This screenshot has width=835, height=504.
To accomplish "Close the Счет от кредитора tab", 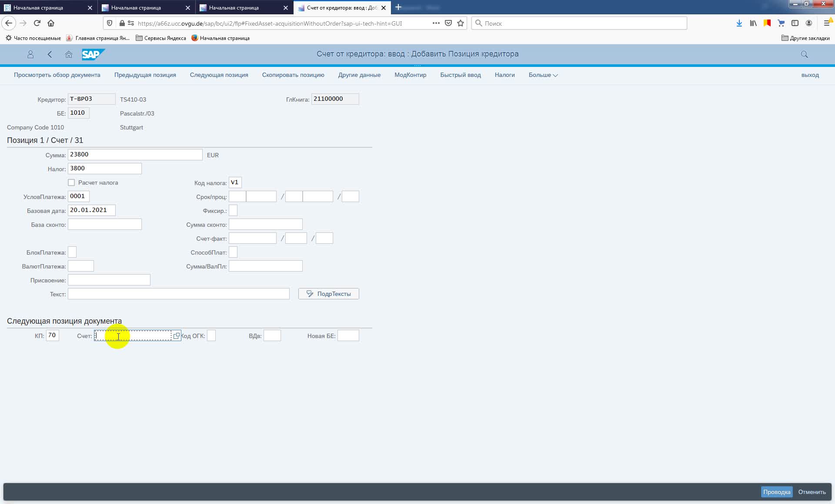I will coord(384,8).
